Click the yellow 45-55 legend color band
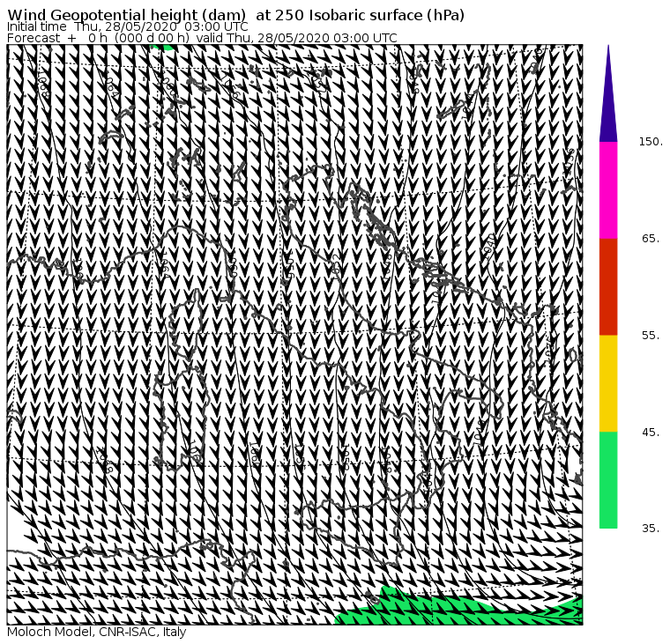This screenshot has width=670, height=644. (608, 383)
